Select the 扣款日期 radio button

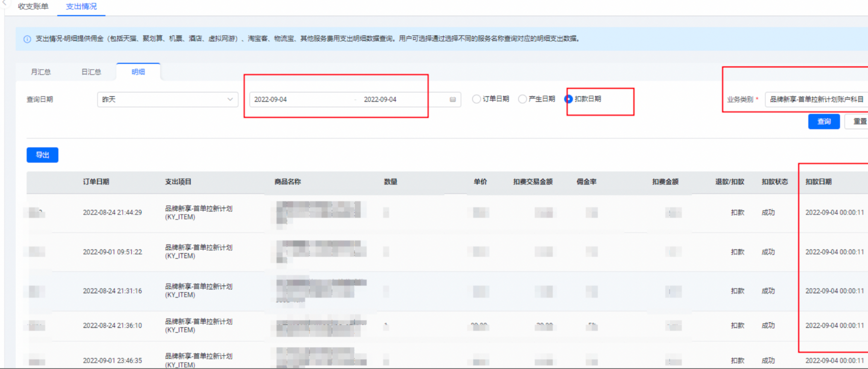click(568, 99)
